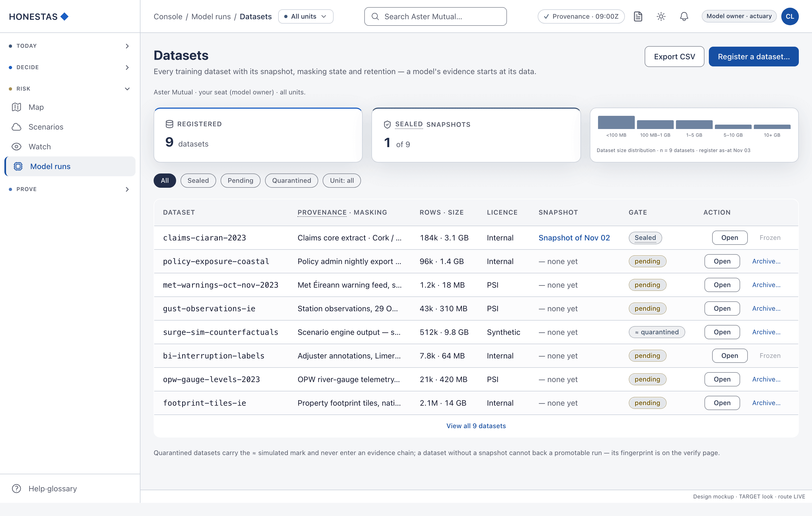Click Model owner · actuary badge
812x516 pixels.
739,16
